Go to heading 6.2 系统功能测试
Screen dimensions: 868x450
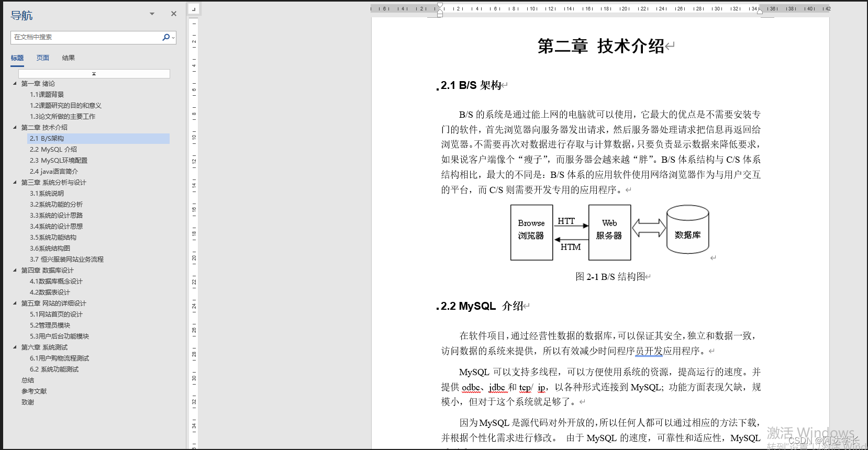point(54,369)
